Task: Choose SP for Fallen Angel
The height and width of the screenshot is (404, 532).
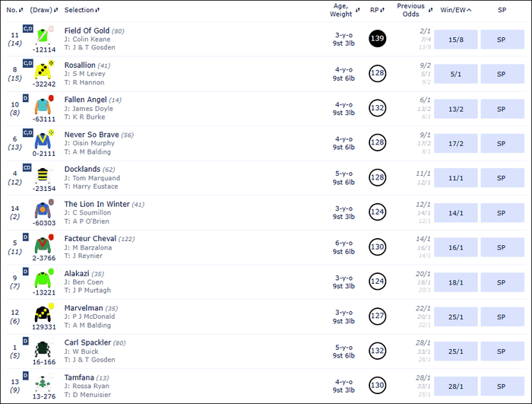Action: coord(502,110)
